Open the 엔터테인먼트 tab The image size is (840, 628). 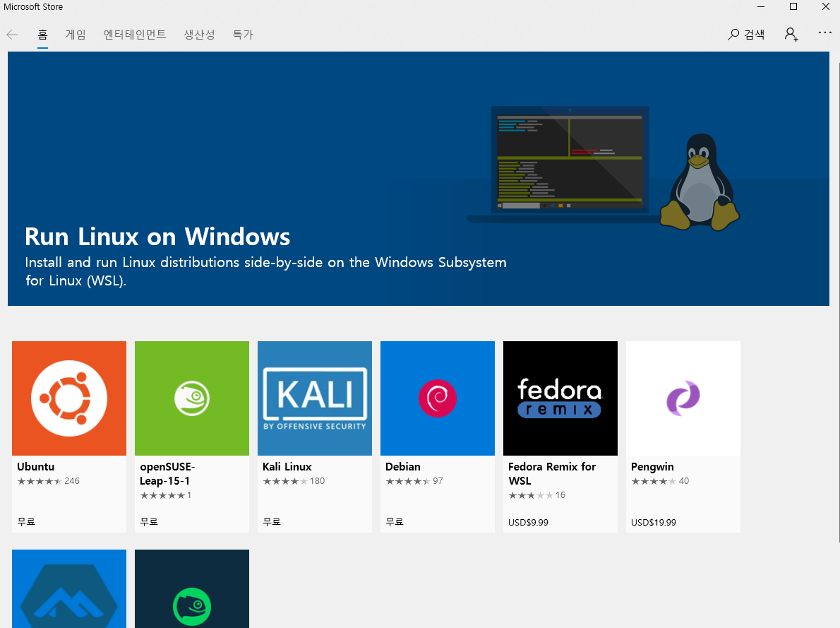coord(134,35)
